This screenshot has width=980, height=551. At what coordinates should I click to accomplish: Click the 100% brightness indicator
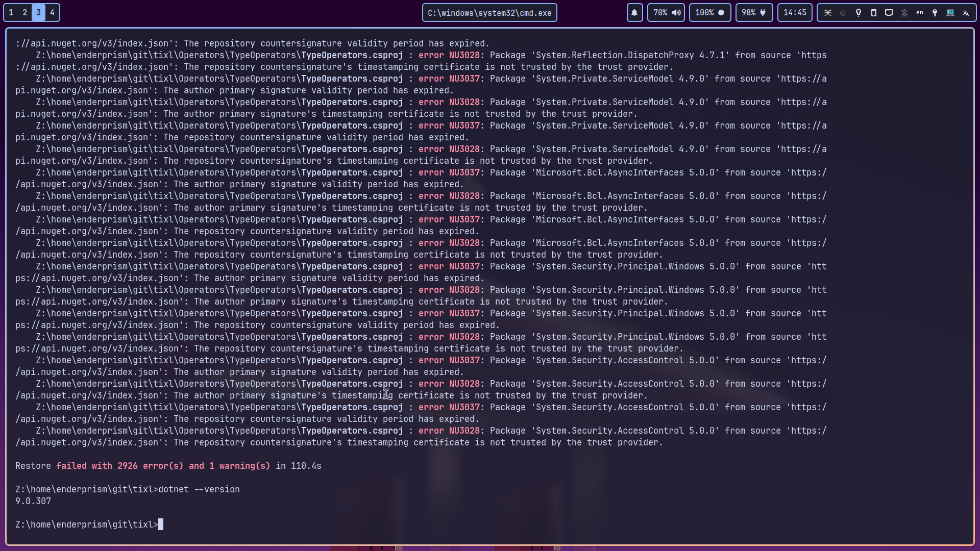click(709, 13)
